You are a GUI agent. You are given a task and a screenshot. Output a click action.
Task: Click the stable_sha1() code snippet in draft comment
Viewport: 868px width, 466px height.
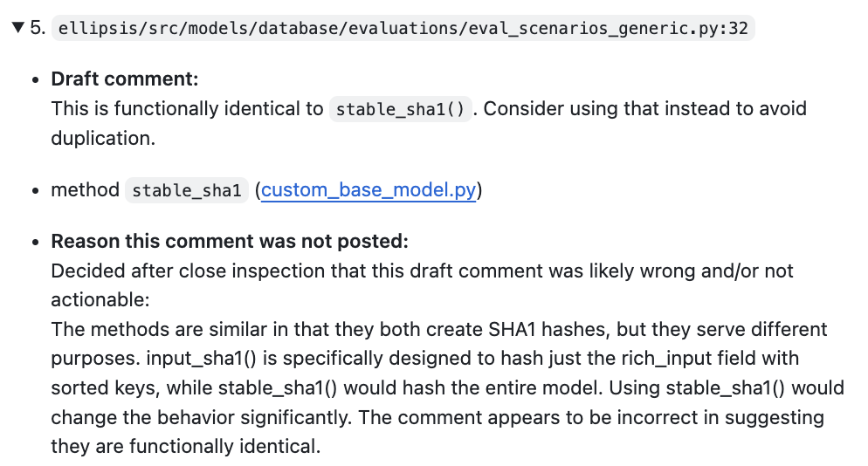coord(400,109)
